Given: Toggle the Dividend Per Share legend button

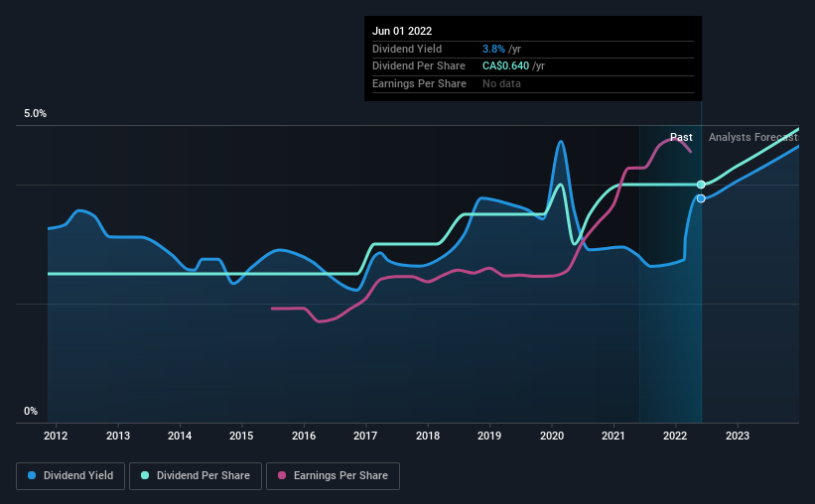Looking at the screenshot, I should (196, 476).
